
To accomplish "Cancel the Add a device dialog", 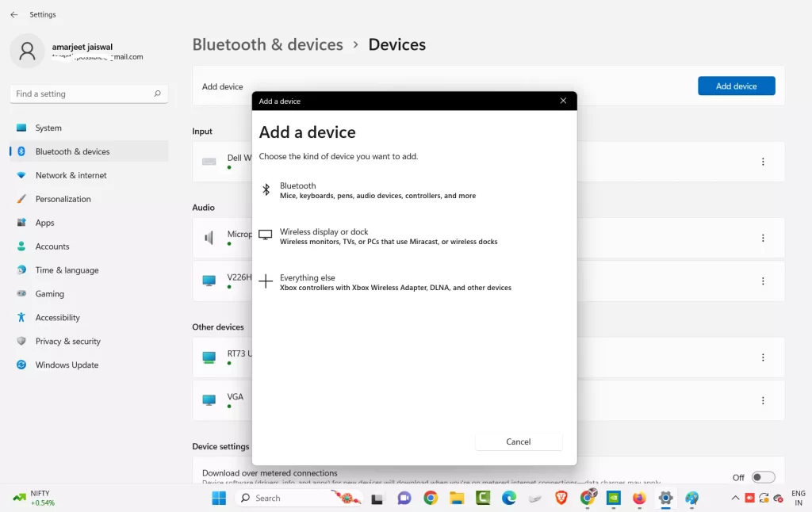I will [x=519, y=441].
